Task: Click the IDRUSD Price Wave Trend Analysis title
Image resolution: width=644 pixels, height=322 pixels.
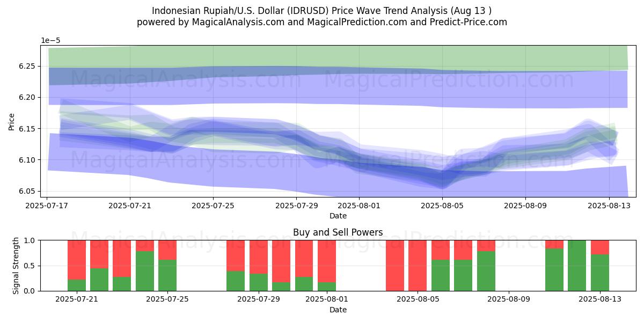Action: 322,11
